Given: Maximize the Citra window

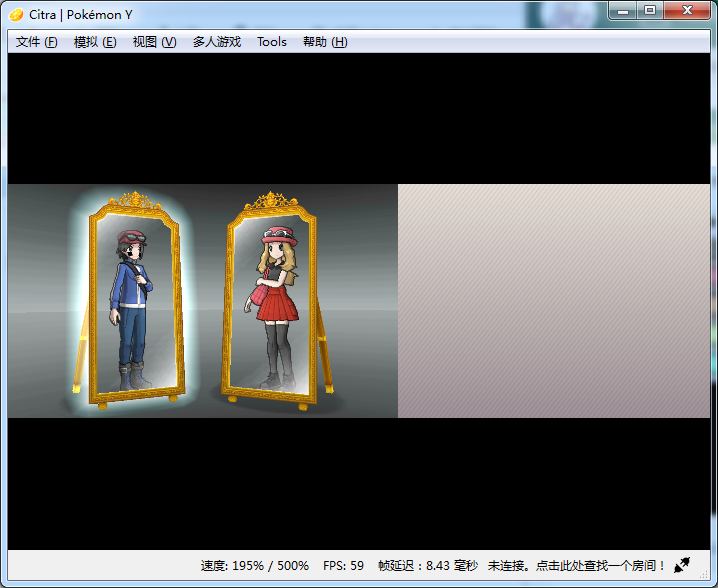Looking at the screenshot, I should pyautogui.click(x=649, y=11).
